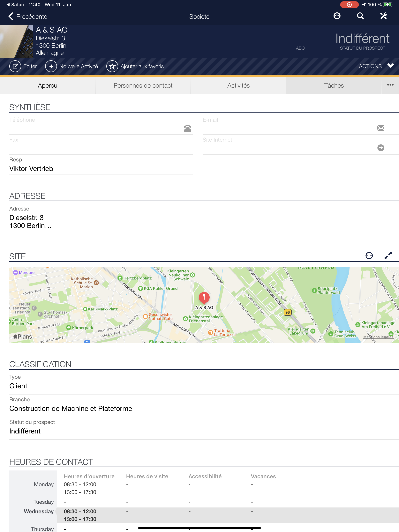Tap the Ajouter aux favoris star icon

tap(112, 66)
